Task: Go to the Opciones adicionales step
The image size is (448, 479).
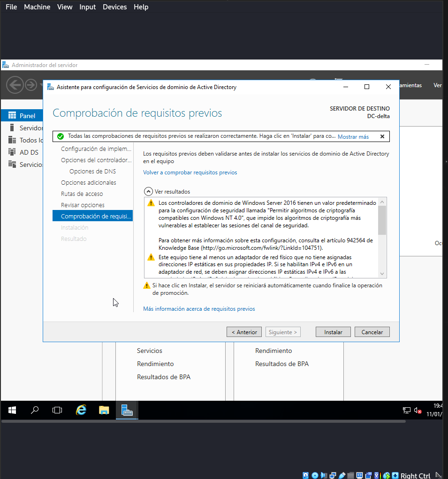Action: 88,183
